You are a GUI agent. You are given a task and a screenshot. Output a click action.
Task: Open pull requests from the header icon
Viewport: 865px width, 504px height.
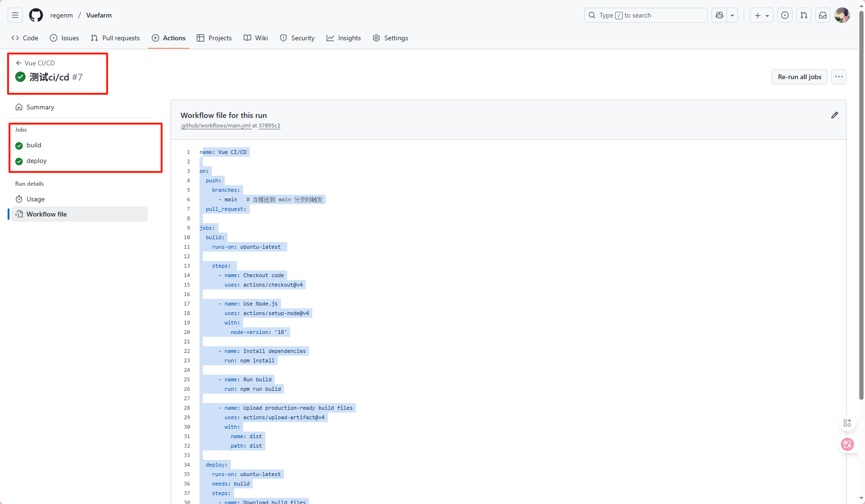click(803, 15)
